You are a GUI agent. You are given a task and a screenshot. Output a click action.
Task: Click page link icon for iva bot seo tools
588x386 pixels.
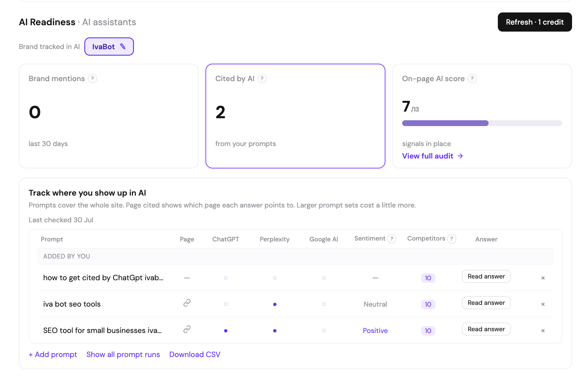coord(187,303)
